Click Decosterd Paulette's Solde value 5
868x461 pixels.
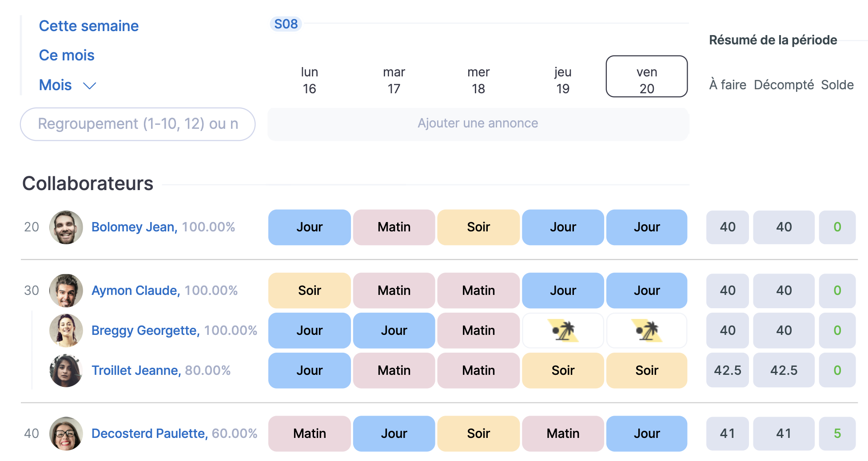(x=837, y=433)
